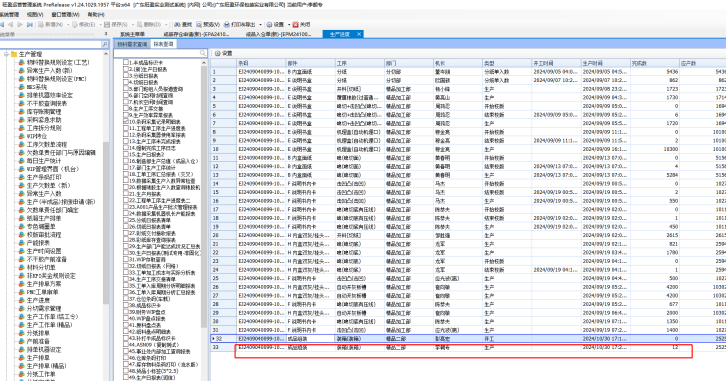Viewport: 727px width, 381px height.
Task: Open the 修改(E) dropdown arrow
Action: click(x=100, y=25)
